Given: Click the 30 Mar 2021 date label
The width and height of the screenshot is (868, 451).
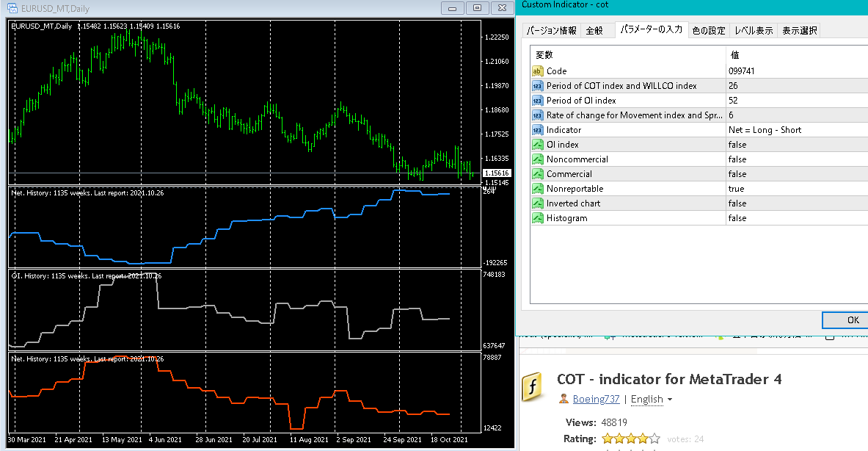Looking at the screenshot, I should click(x=26, y=440).
